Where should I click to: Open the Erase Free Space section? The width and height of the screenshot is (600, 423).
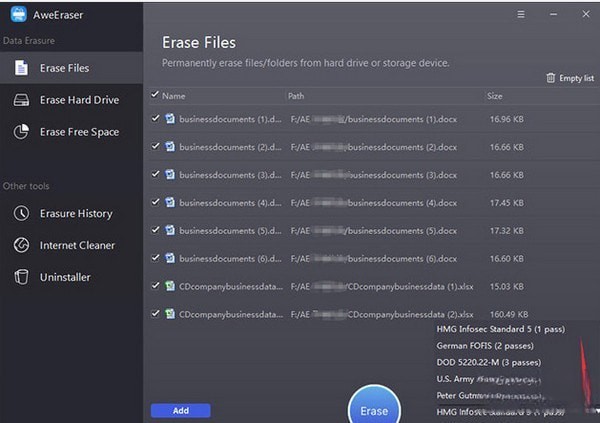pos(72,132)
